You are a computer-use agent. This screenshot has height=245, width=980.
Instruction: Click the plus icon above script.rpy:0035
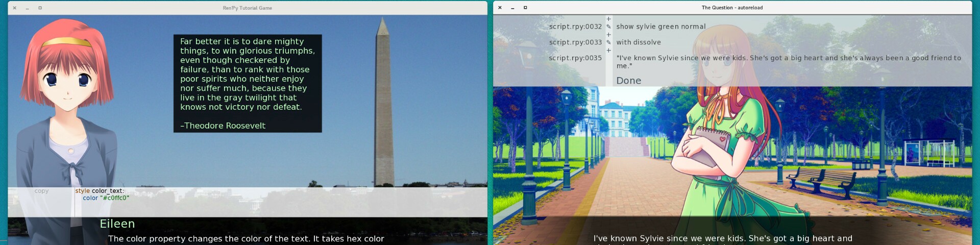pyautogui.click(x=608, y=51)
